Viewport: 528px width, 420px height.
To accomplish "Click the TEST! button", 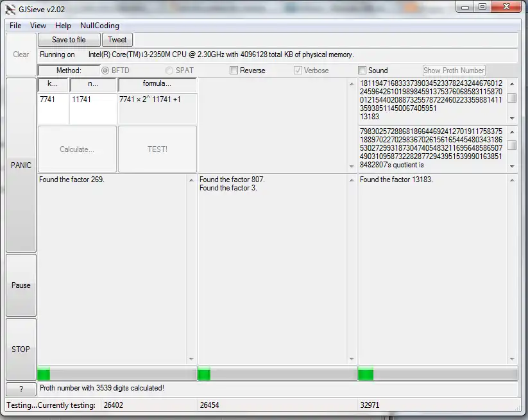I will (x=157, y=149).
